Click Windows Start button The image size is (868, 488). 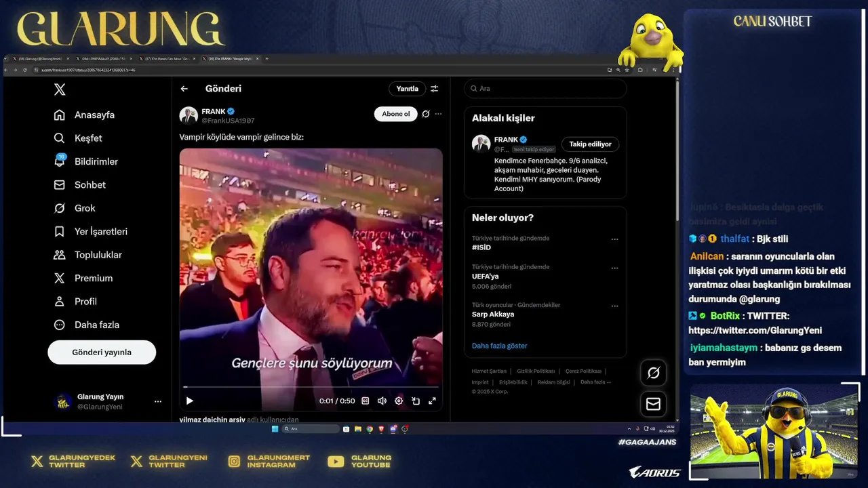275,428
